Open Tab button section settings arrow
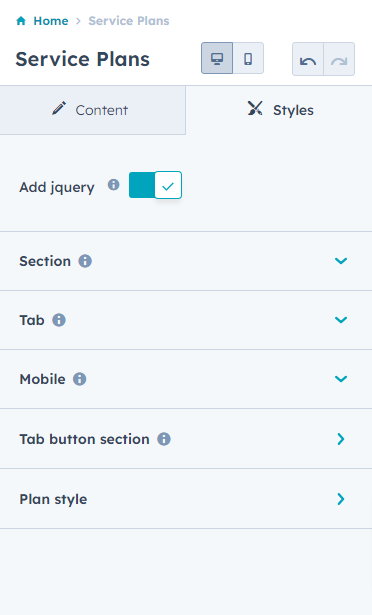The image size is (372, 615). click(x=341, y=439)
